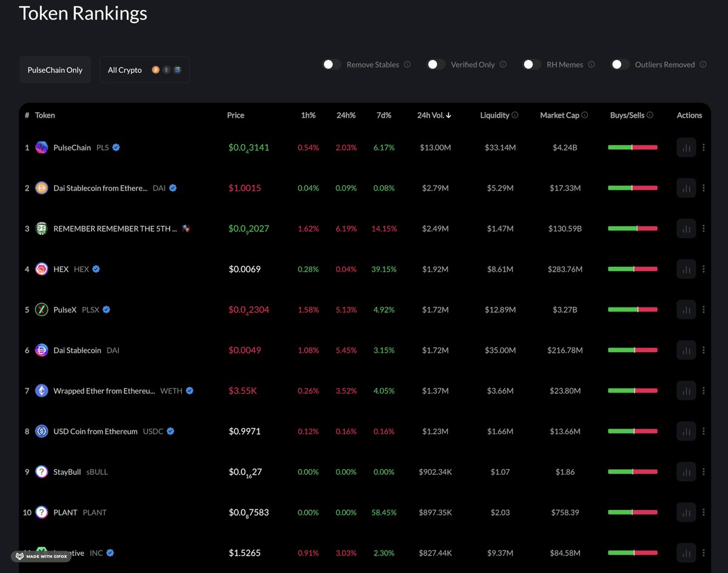This screenshot has height=573, width=728.
Task: Toggle the Remove Stables switch
Action: click(331, 64)
